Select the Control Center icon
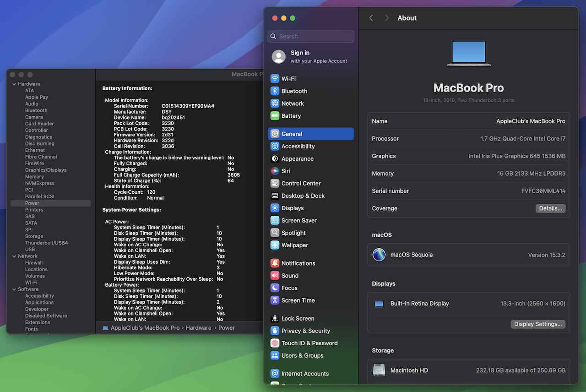Image resolution: width=586 pixels, height=392 pixels. (275, 183)
